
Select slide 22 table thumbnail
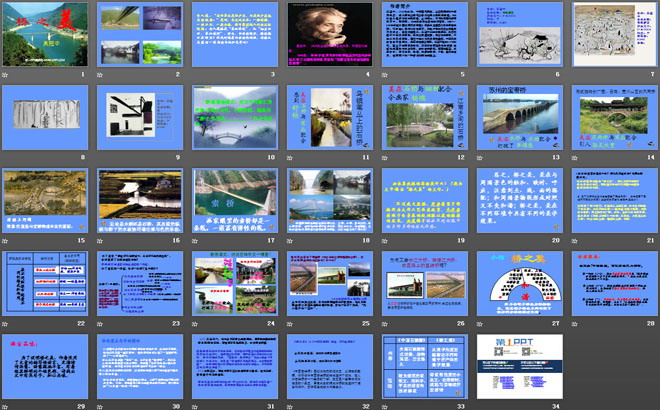click(x=45, y=284)
